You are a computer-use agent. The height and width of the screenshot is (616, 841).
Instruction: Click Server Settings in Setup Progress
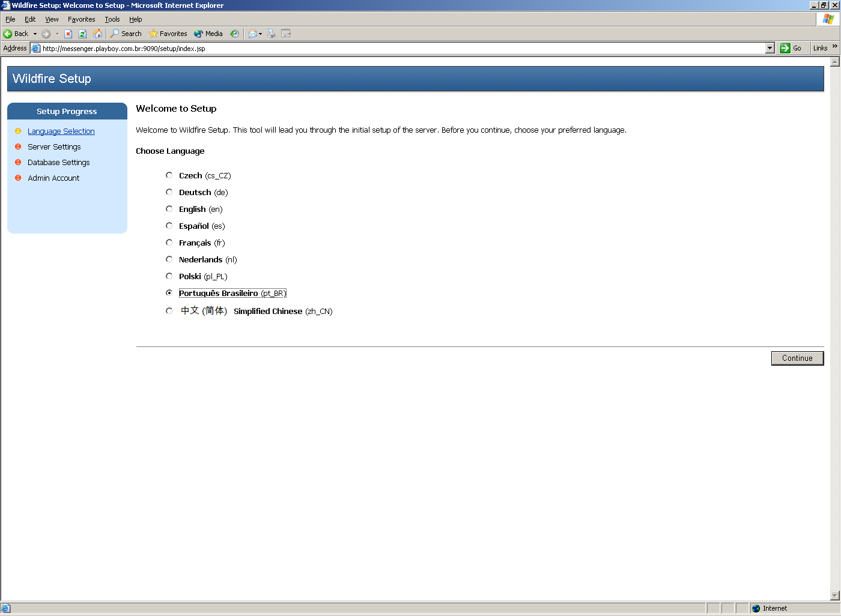point(54,146)
